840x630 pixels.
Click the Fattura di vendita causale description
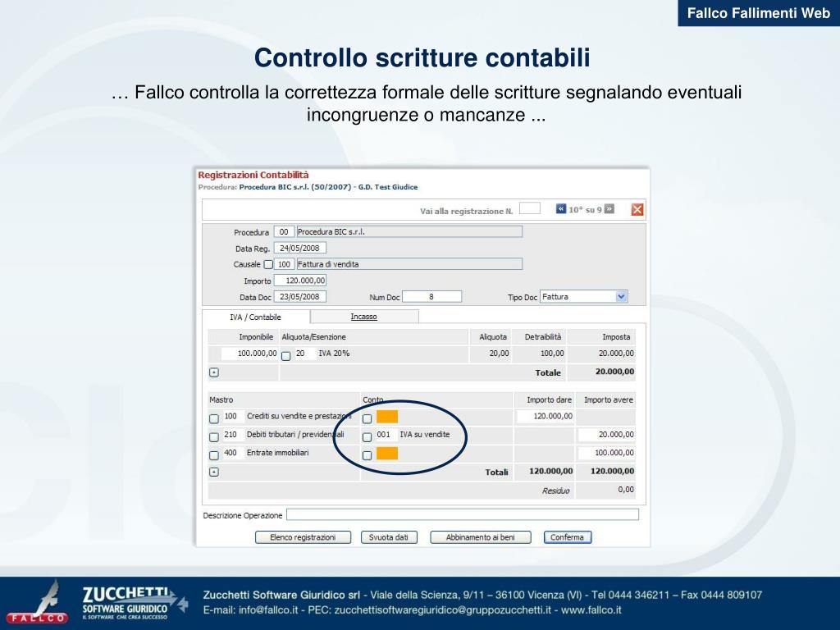click(x=409, y=264)
